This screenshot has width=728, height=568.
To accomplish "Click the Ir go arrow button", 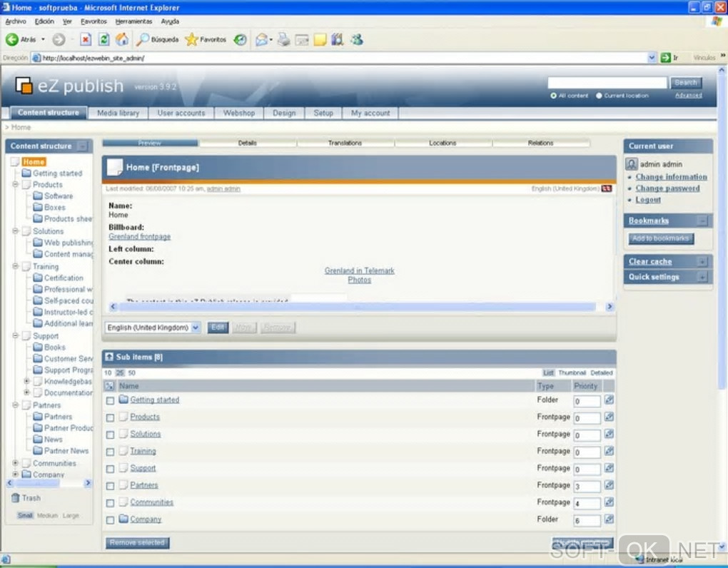I will point(665,58).
